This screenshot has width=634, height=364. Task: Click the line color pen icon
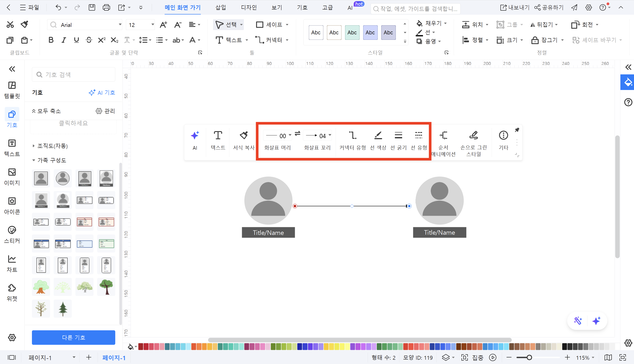tap(378, 136)
